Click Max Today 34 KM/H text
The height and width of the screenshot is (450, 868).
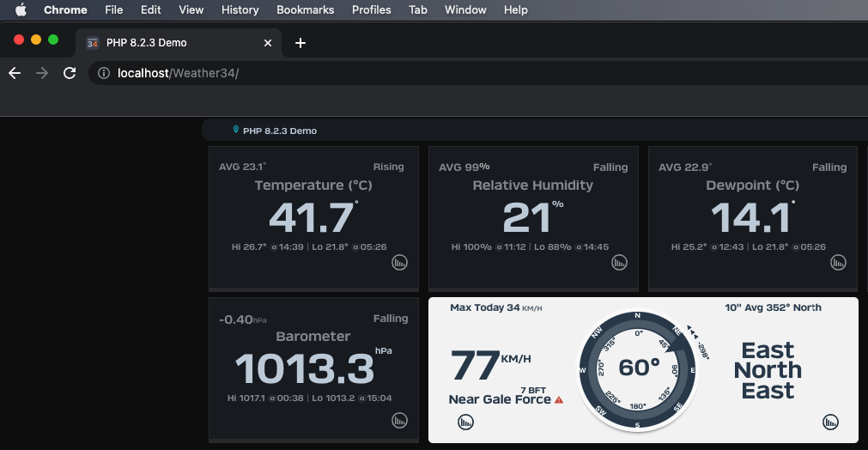(x=496, y=307)
